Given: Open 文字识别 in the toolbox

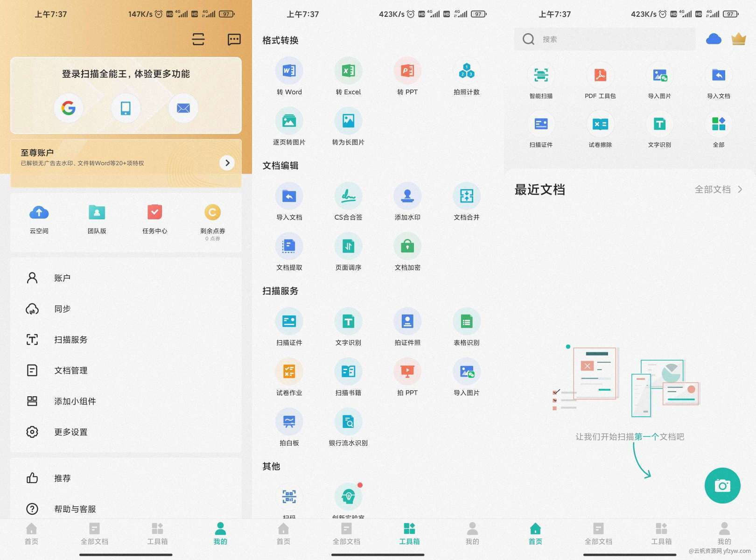Looking at the screenshot, I should click(x=349, y=327).
